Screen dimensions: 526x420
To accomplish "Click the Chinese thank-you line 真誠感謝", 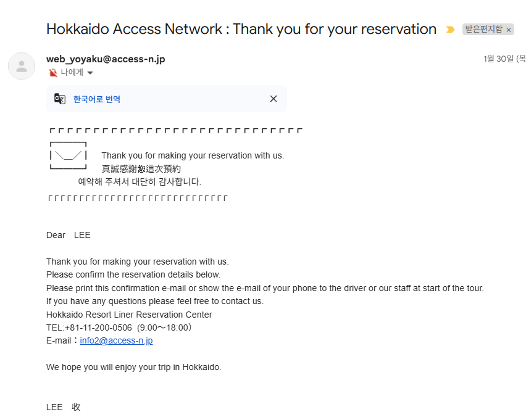I will (141, 168).
